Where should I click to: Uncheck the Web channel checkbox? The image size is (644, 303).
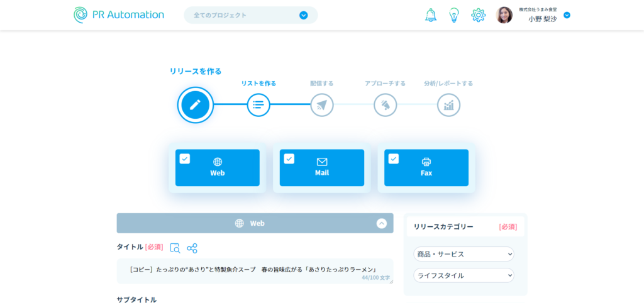pos(185,159)
